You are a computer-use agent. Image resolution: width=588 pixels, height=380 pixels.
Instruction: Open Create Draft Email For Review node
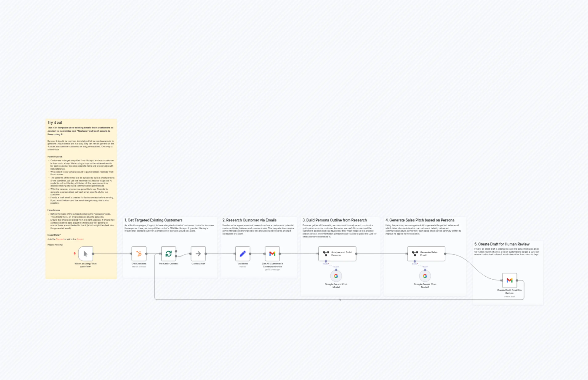coord(509,280)
